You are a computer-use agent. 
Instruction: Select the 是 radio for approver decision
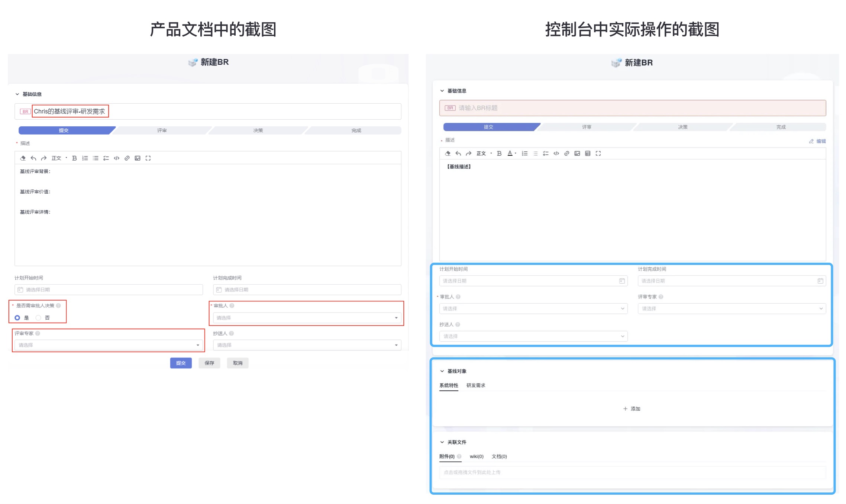coord(17,318)
